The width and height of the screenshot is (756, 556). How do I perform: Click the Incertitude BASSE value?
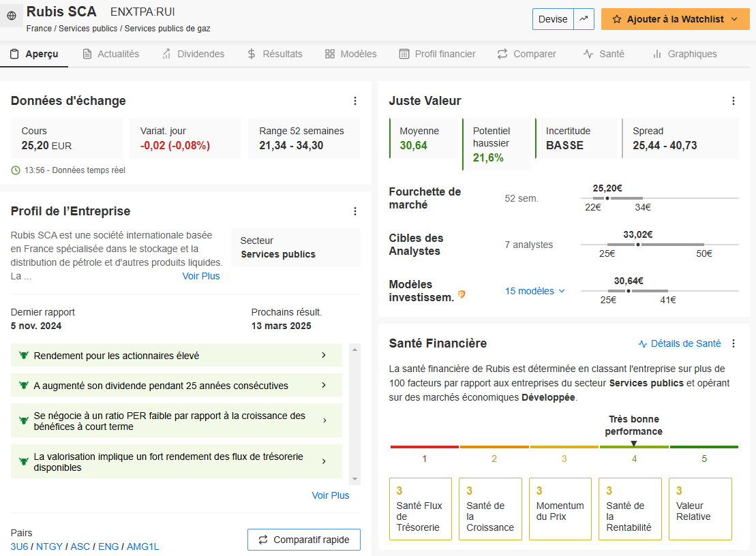564,146
